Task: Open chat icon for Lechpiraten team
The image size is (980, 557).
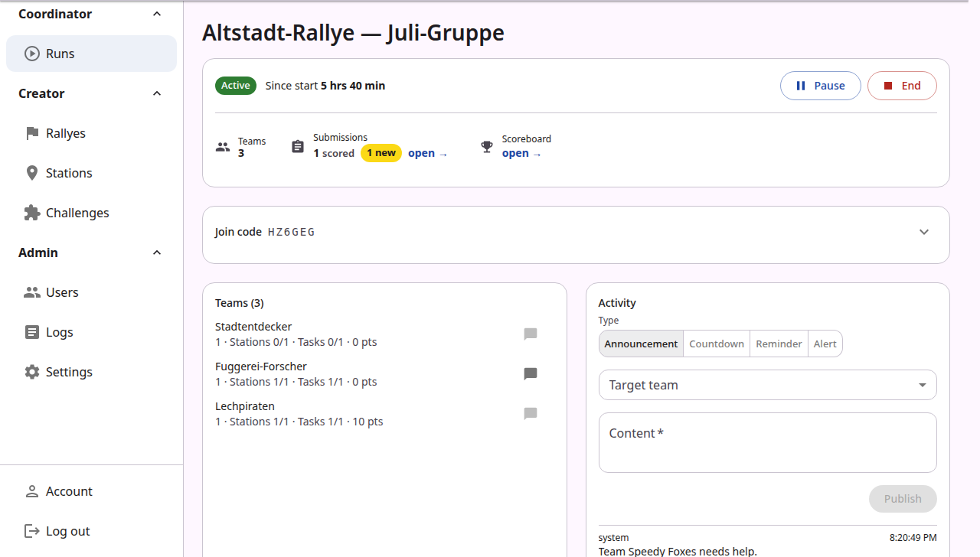Action: [531, 414]
